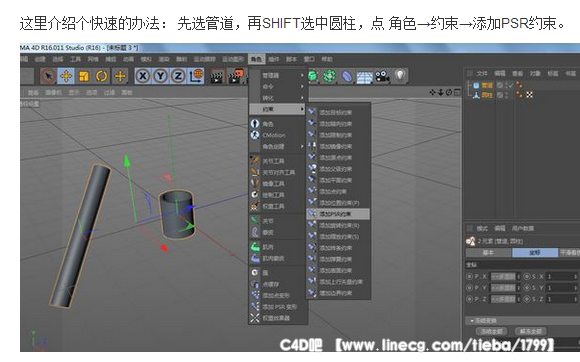The width and height of the screenshot is (580, 362).
Task: Click the Render to Picture Viewer icon
Action: tap(237, 76)
